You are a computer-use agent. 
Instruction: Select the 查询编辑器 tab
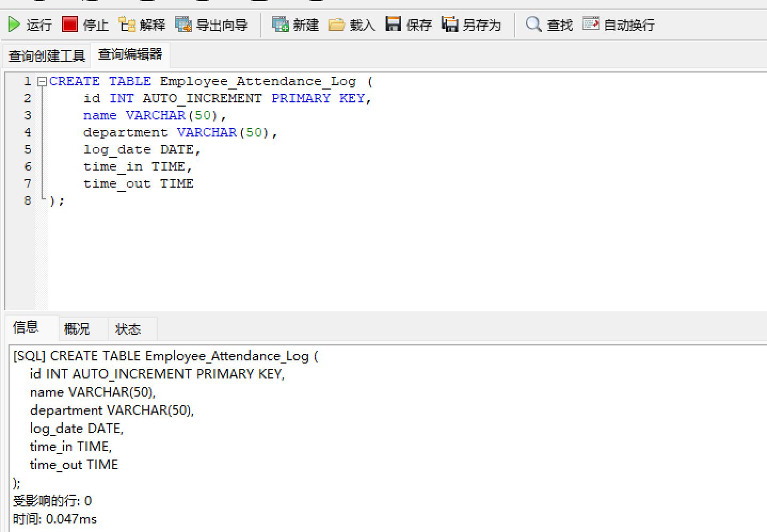click(130, 54)
